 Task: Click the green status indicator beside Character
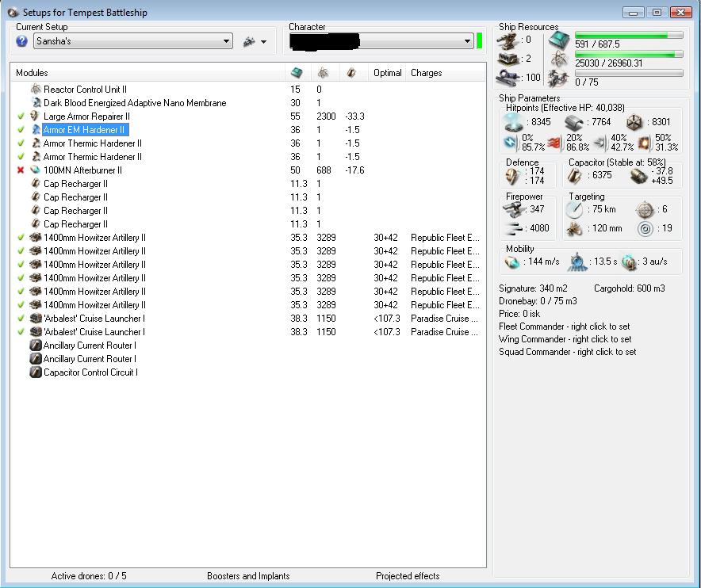[x=480, y=40]
